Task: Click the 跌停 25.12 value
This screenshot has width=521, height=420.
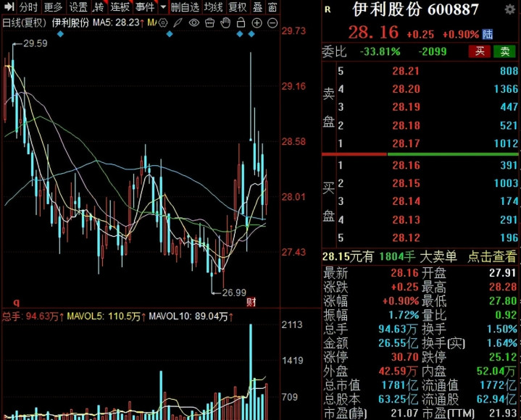Action: [503, 357]
